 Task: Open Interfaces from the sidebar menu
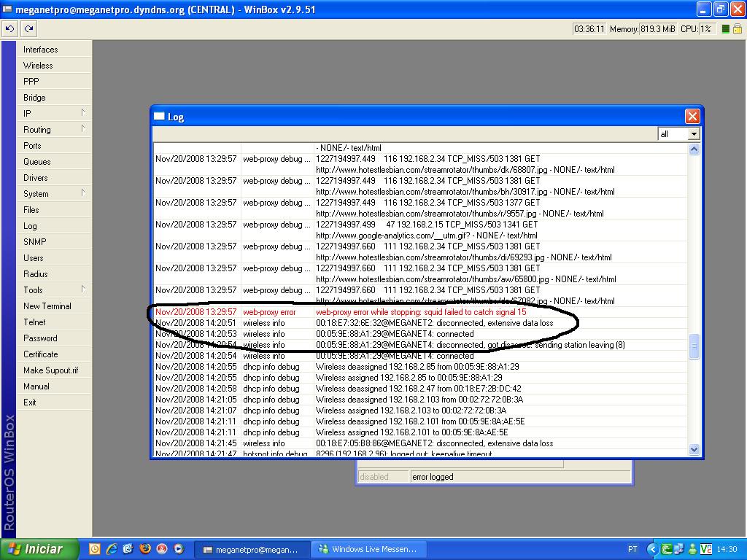click(54, 50)
